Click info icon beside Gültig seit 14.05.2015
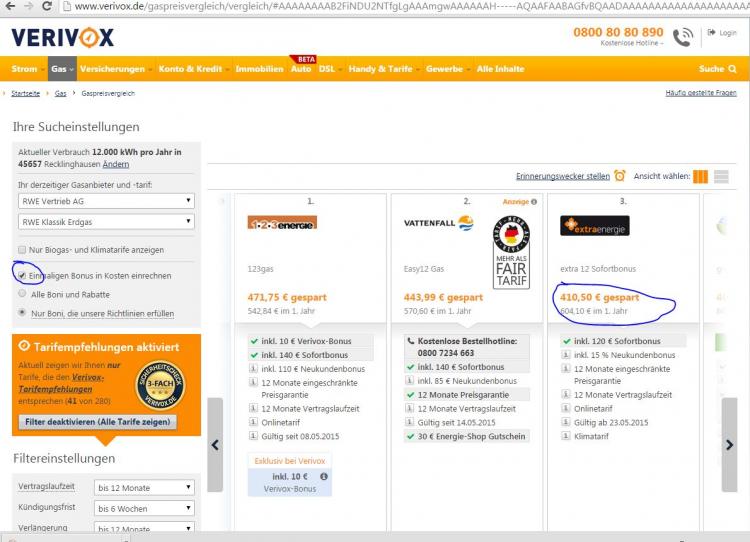Image resolution: width=750 pixels, height=542 pixels. (409, 422)
